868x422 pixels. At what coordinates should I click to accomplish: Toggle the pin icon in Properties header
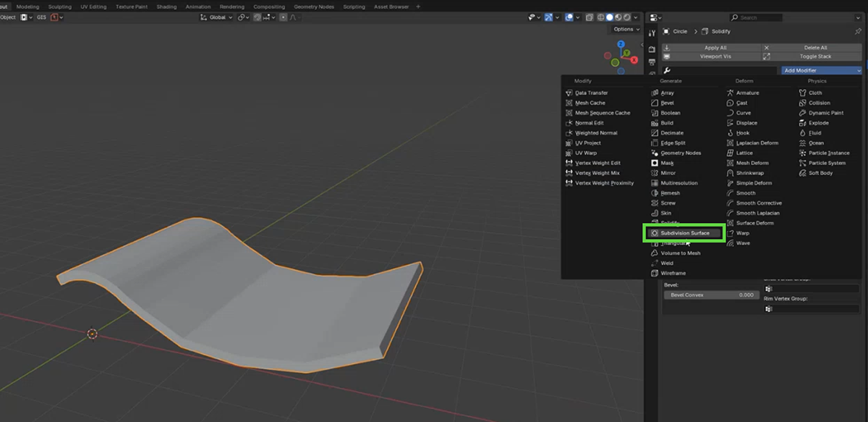(858, 32)
